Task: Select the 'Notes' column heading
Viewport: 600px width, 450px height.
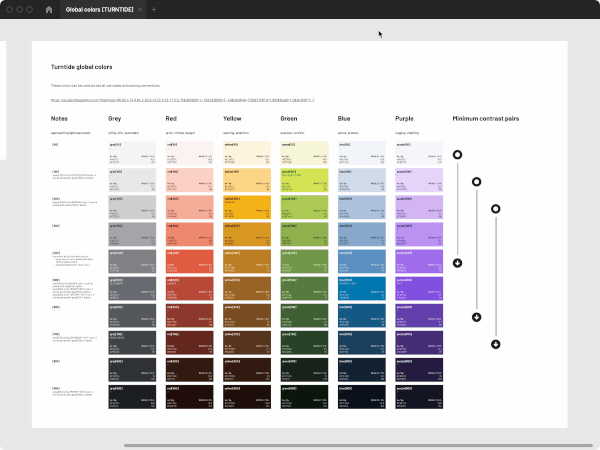Action: click(x=59, y=119)
